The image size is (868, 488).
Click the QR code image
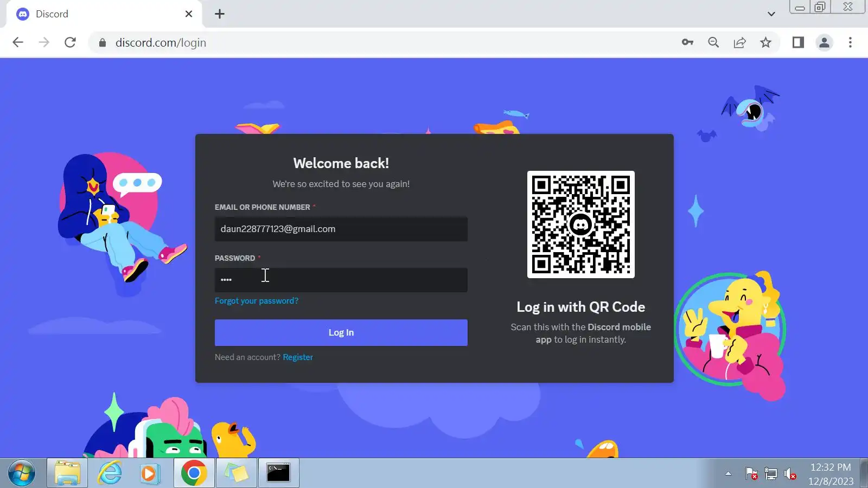click(x=580, y=224)
